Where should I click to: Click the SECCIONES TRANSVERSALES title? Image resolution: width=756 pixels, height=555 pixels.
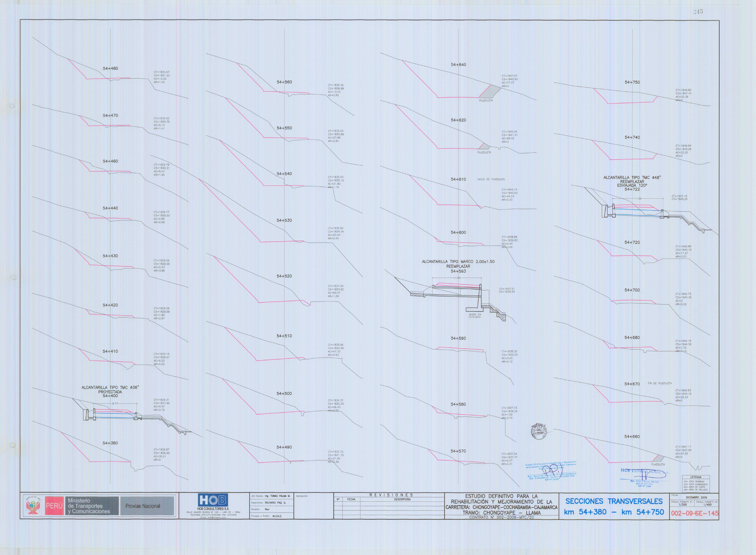(614, 501)
